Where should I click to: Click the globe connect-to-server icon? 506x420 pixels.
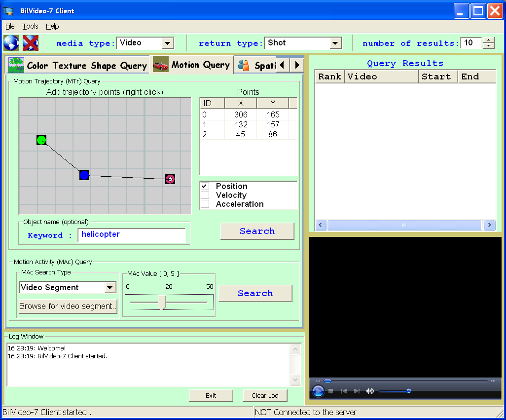[11, 43]
